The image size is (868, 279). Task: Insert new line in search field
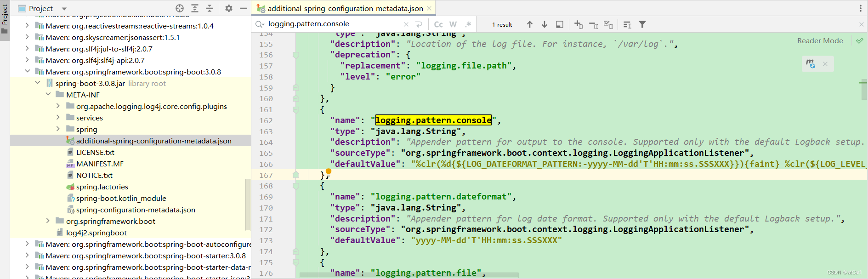tap(419, 24)
